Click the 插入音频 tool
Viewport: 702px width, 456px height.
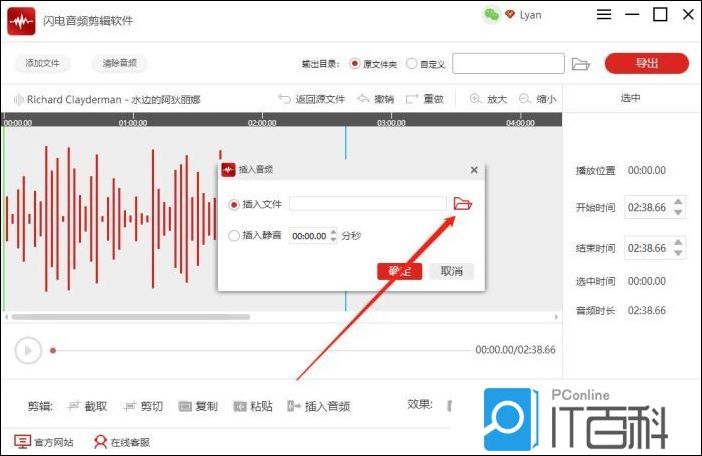319,406
